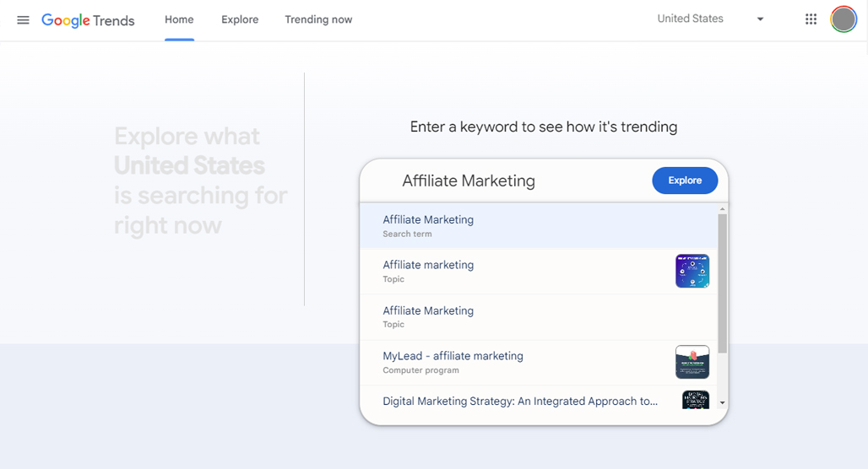Click the Google Trends logo

[x=88, y=20]
